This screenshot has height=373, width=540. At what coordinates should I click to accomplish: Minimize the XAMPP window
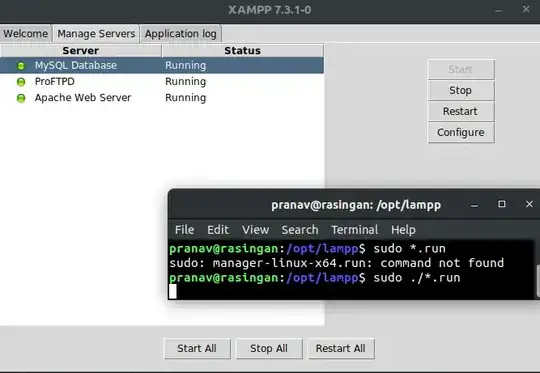click(x=498, y=10)
